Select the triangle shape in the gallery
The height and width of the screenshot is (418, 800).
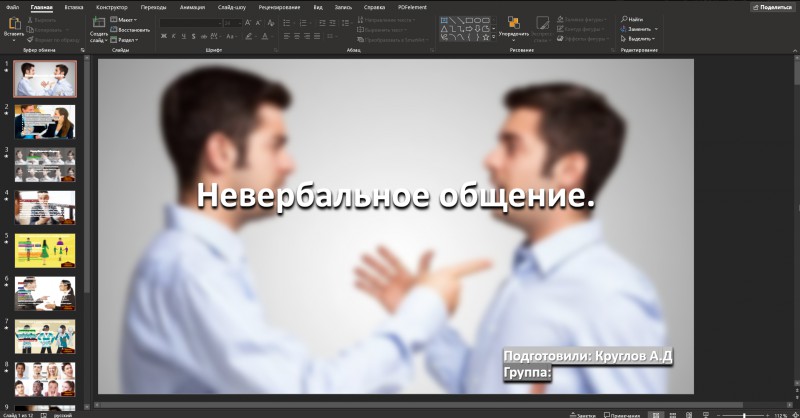click(x=444, y=29)
